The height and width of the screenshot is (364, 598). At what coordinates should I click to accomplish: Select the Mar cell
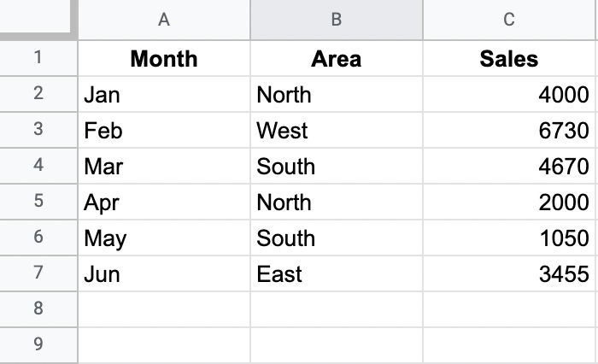coord(164,166)
